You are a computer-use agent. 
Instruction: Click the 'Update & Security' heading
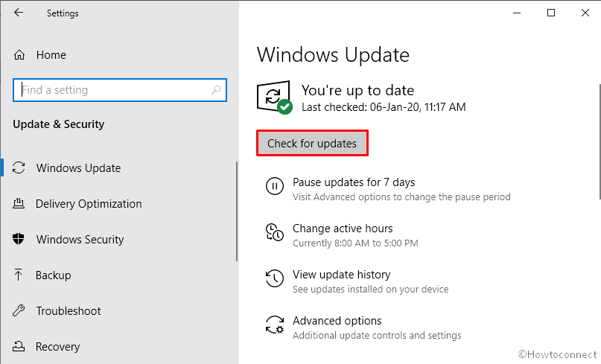[59, 124]
